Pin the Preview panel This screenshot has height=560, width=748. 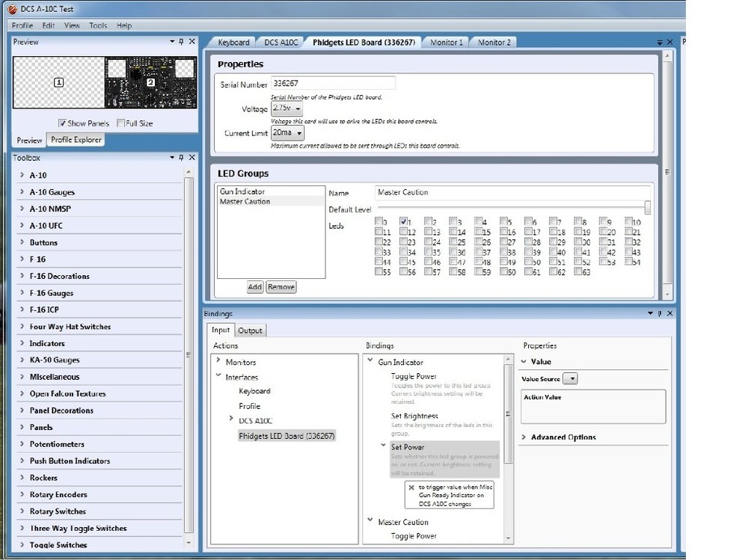coord(181,42)
